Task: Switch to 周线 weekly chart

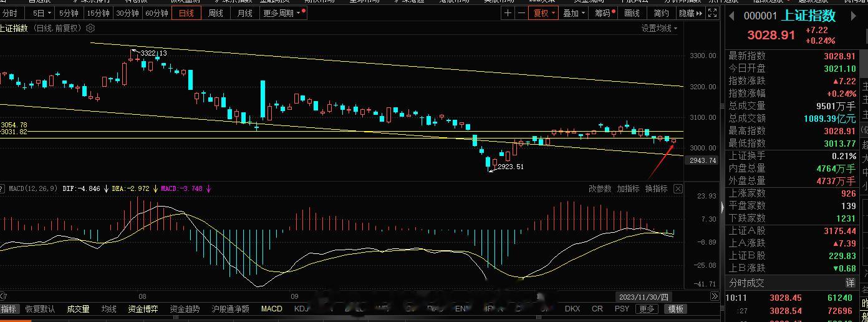Action: coord(216,13)
